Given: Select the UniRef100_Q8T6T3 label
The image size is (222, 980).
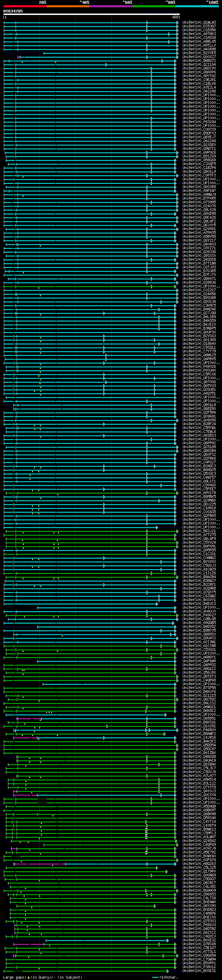Looking at the screenshot, I should (199, 677).
